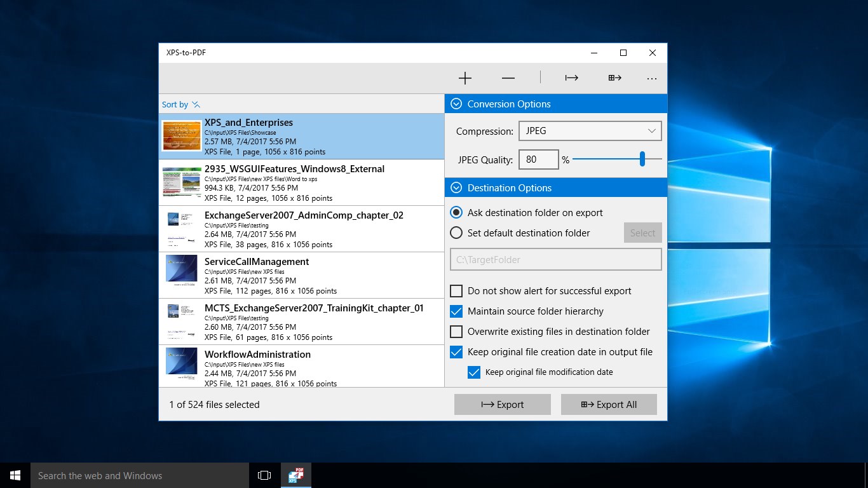
Task: Select 'Set default destination folder' radio button
Action: point(456,233)
